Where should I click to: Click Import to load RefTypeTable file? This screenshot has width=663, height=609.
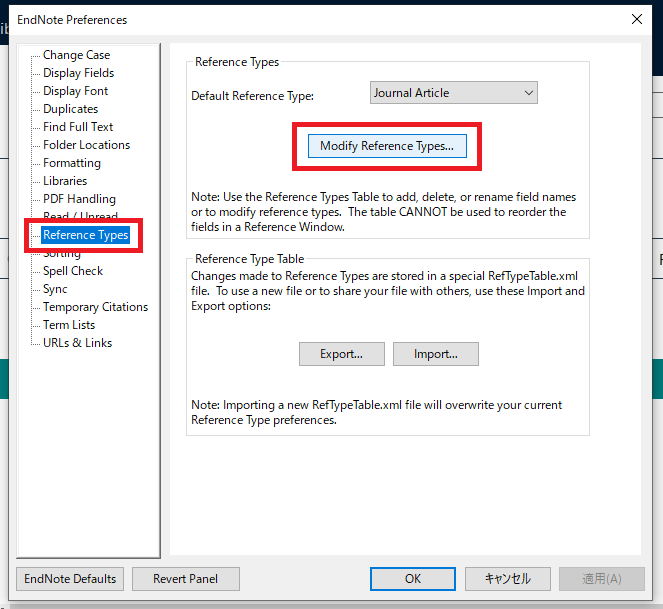[x=435, y=354]
